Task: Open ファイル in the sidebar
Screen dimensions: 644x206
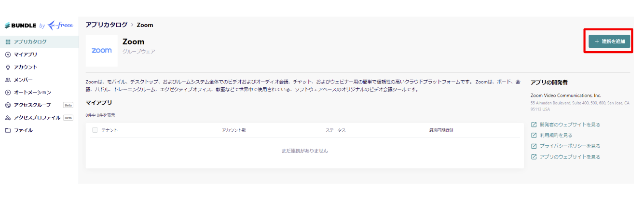Action: point(39,130)
